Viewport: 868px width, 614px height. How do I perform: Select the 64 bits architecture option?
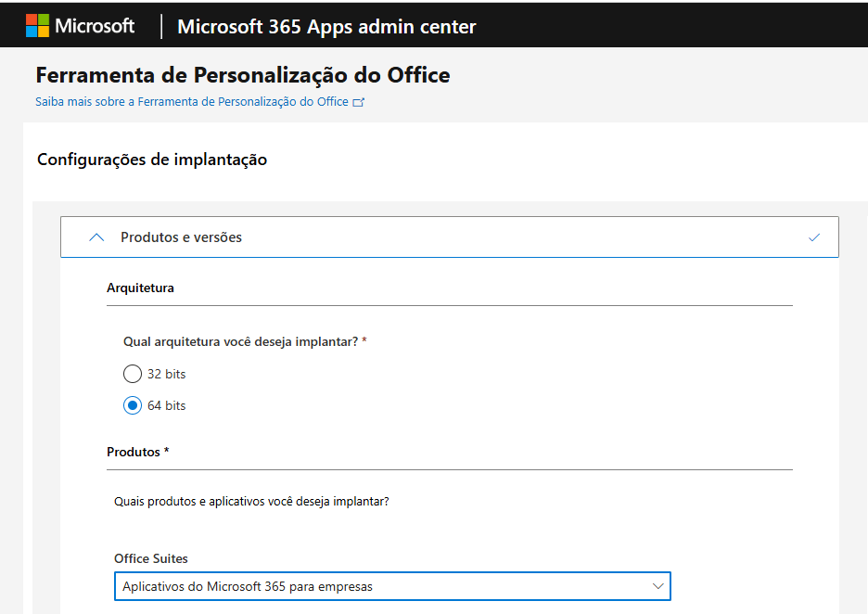131,405
